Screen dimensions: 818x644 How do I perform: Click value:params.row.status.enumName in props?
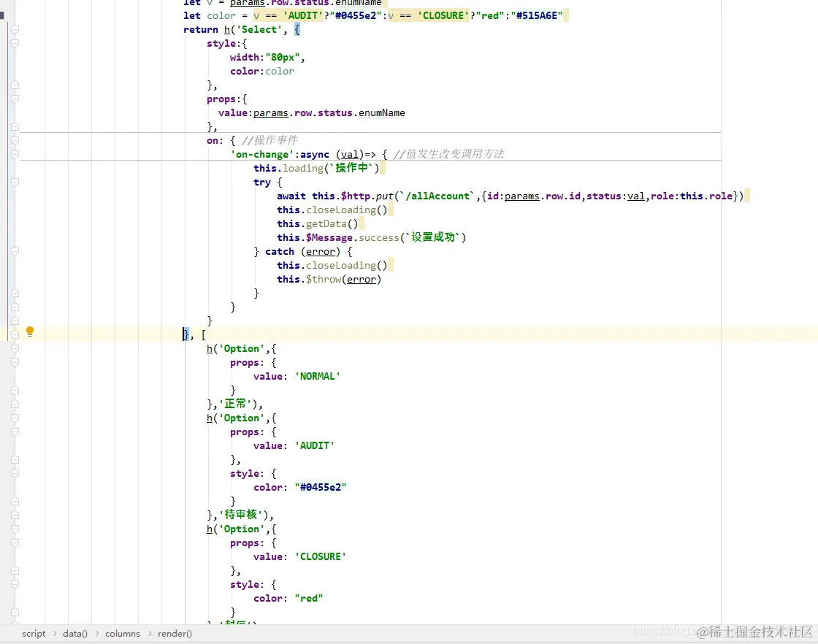311,112
